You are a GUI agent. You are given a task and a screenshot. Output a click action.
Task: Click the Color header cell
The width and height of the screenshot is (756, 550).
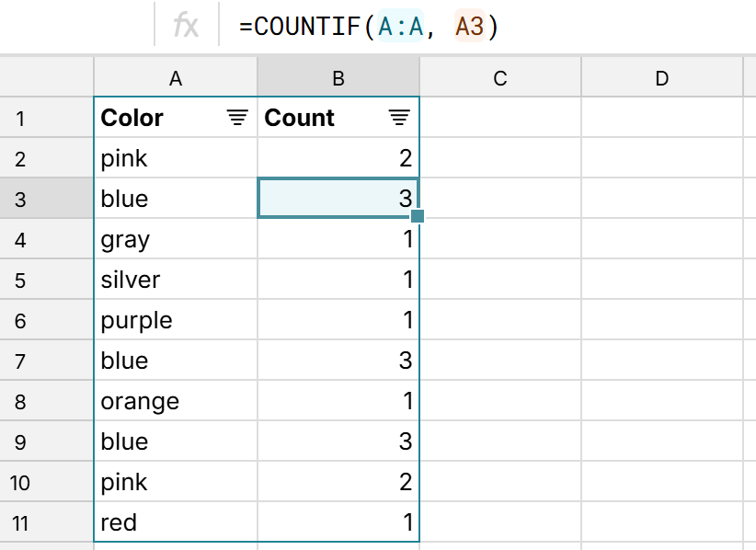[156, 118]
